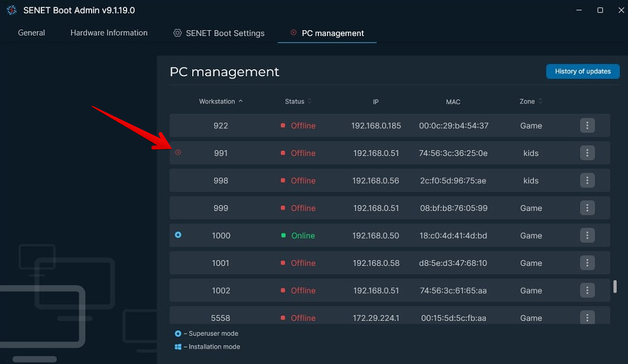Viewport: 628px width, 364px height.
Task: Click the IP column header
Action: [x=375, y=102]
